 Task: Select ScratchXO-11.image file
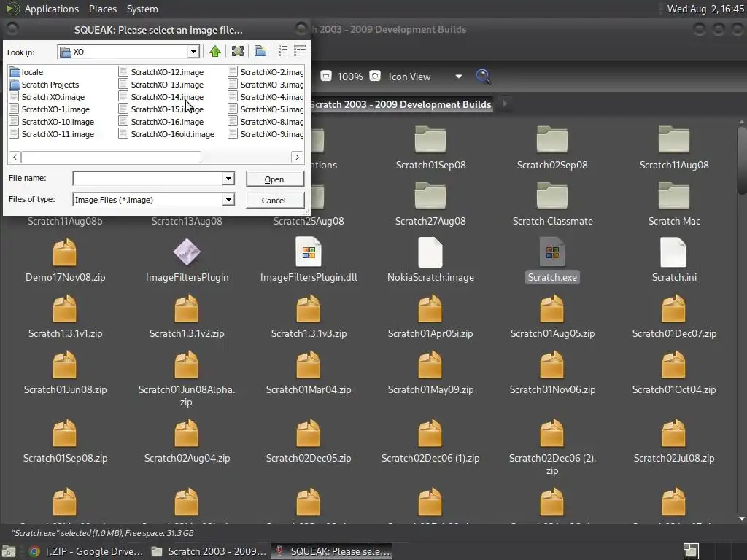tap(52, 134)
